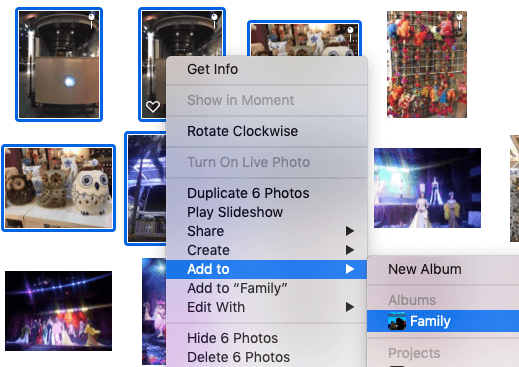Viewport: 519px width, 367px height.
Task: Click location pin on hanging ornaments photo
Action: pos(459,21)
